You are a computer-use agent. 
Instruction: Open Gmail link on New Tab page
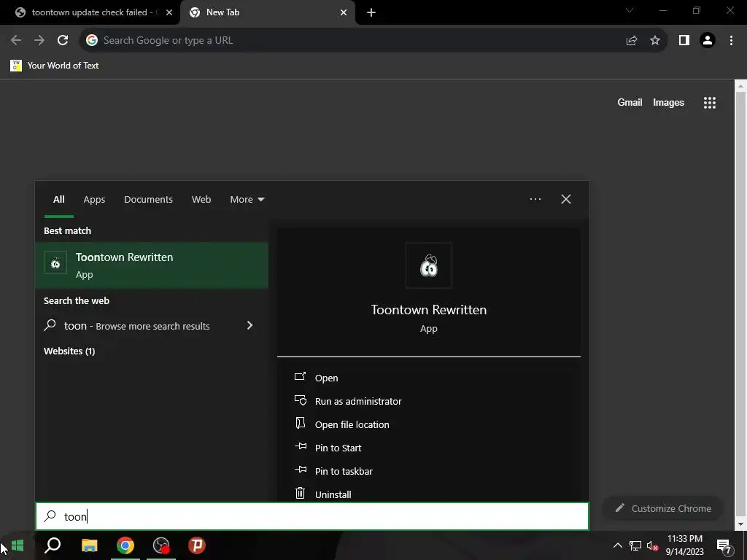coord(630,102)
